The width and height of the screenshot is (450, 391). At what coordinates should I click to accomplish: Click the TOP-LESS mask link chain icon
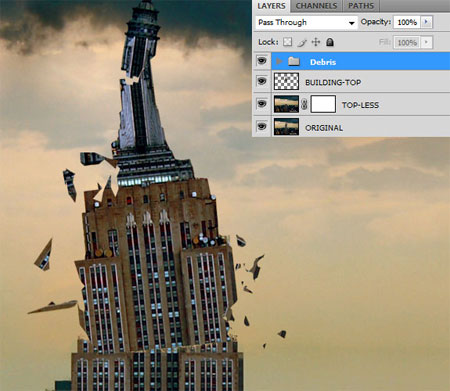[304, 104]
